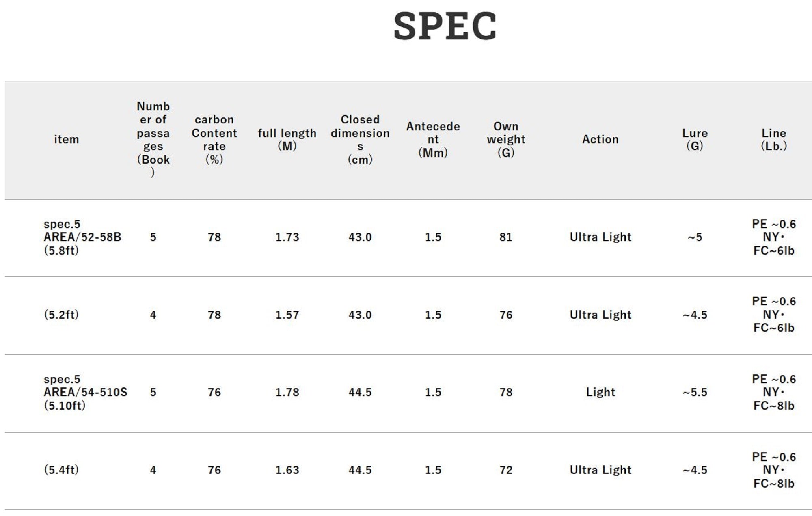Select the "Light" action cell for 54-510S
This screenshot has height=516, width=812.
pyautogui.click(x=600, y=392)
